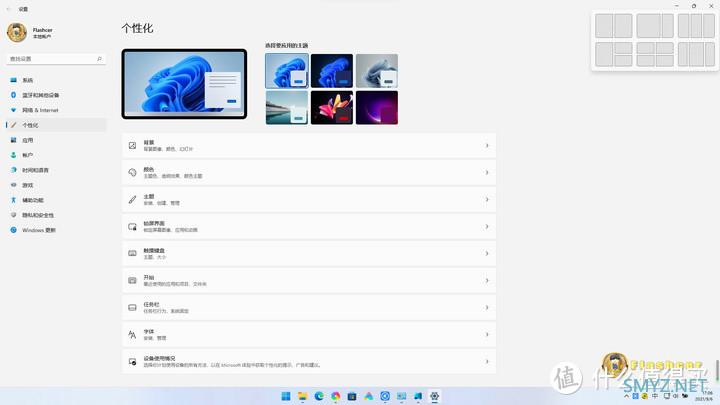This screenshot has height=405, width=720.
Task: Open the 任务栏 (Taskbar) settings row
Action: coord(308,307)
